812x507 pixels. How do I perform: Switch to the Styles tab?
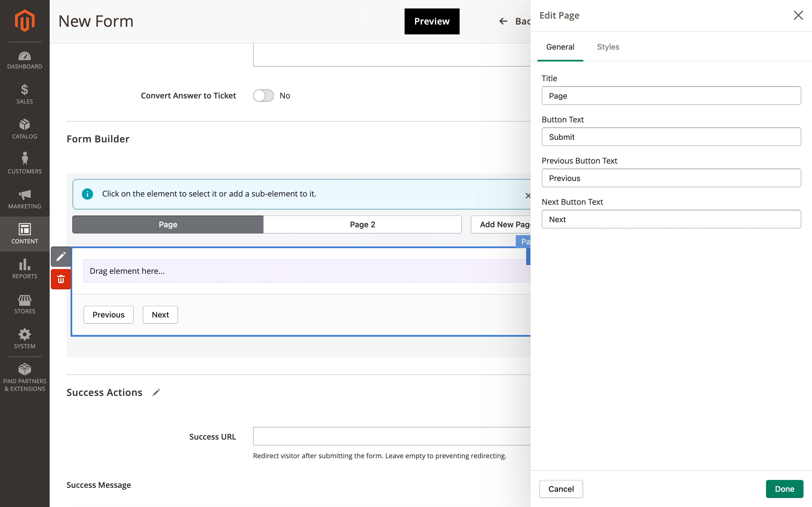pyautogui.click(x=608, y=47)
